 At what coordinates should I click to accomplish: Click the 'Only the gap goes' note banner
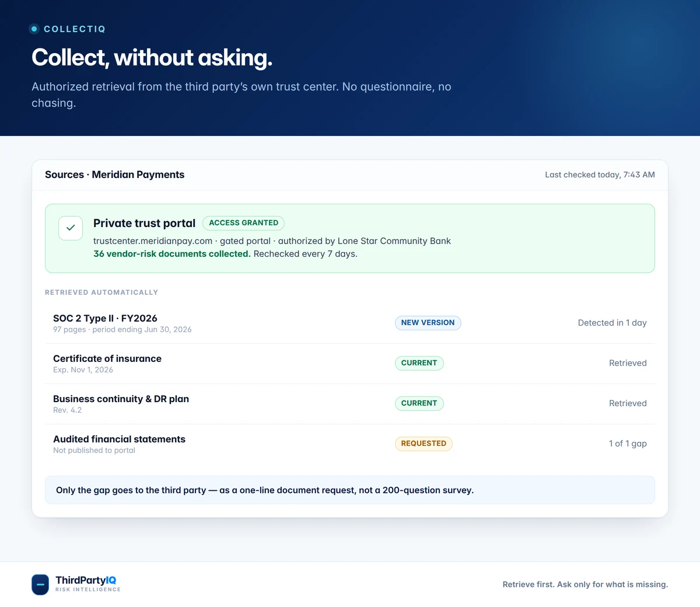pyautogui.click(x=350, y=490)
